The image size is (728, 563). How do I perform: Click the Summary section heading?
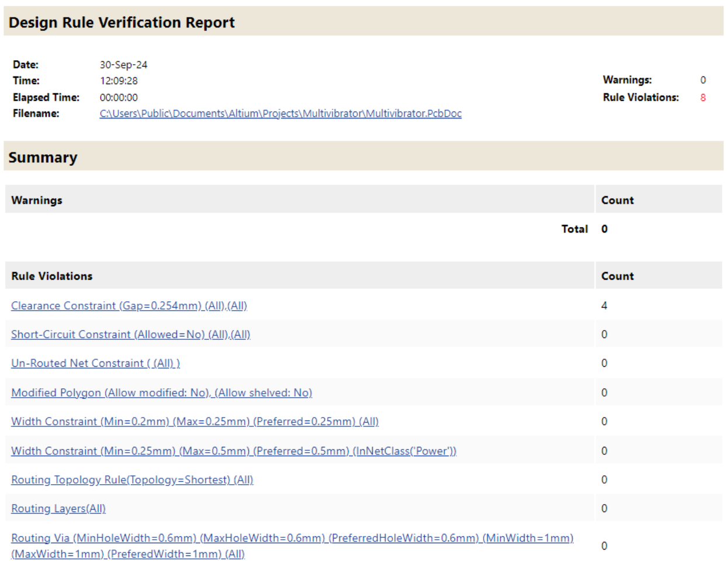[43, 157]
